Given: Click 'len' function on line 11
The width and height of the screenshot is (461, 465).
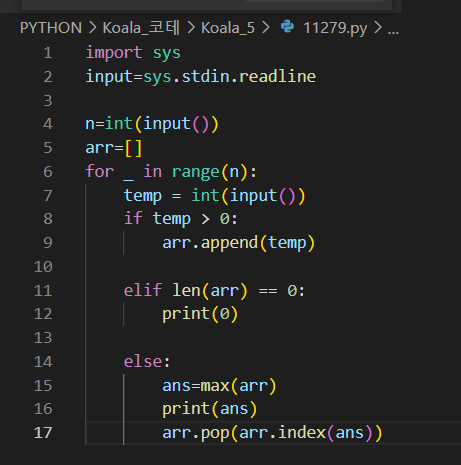Looking at the screenshot, I should click(x=186, y=290).
